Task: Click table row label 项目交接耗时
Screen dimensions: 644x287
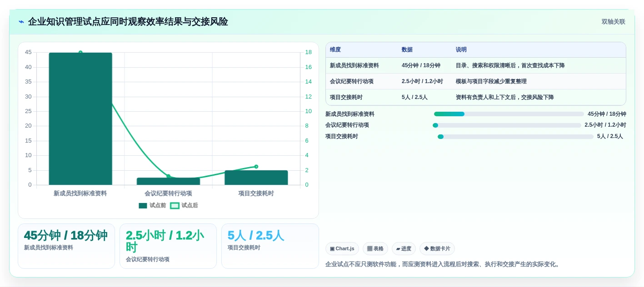Action: (x=346, y=97)
